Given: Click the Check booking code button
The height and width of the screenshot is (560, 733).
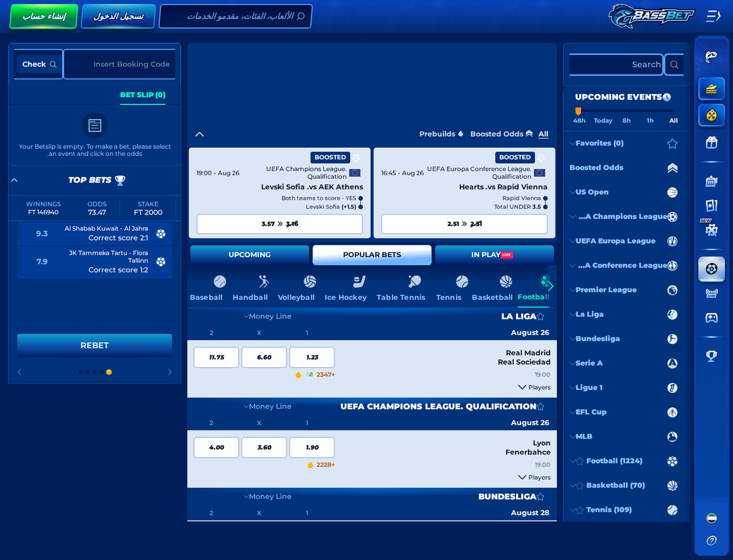Looking at the screenshot, I should (x=39, y=64).
